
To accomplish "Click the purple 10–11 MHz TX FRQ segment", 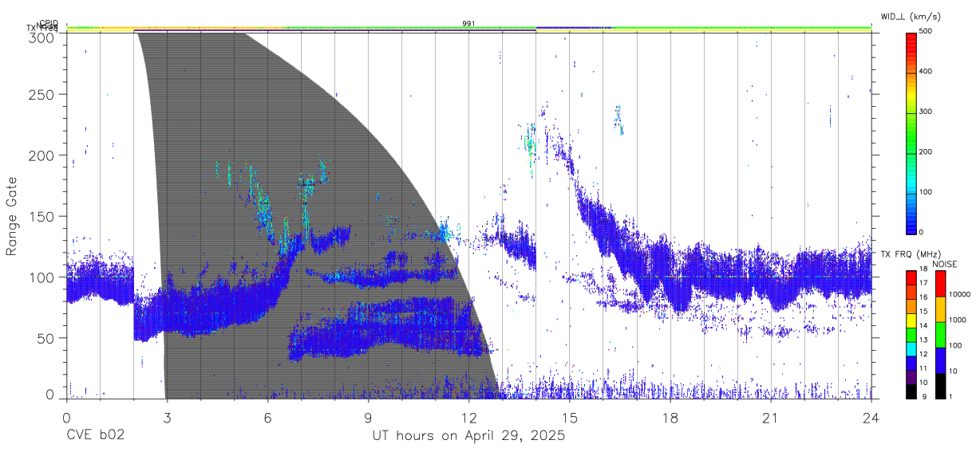I will [911, 376].
